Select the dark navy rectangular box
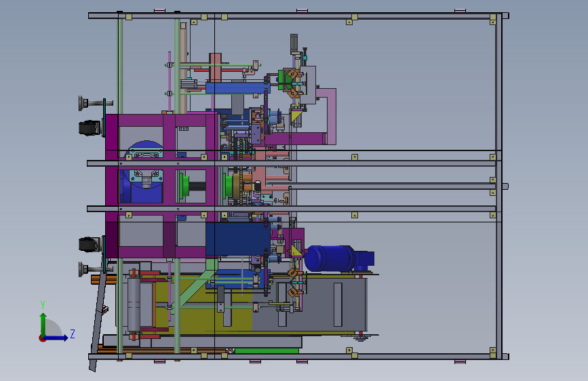 click(x=237, y=239)
